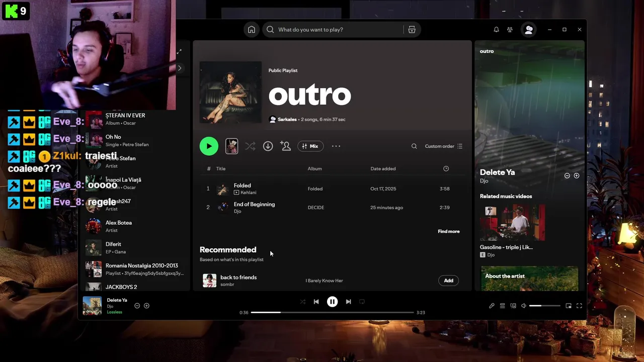The image size is (644, 362).
Task: Open 'Gasoline - triple j Like...' music video
Action: click(512, 231)
